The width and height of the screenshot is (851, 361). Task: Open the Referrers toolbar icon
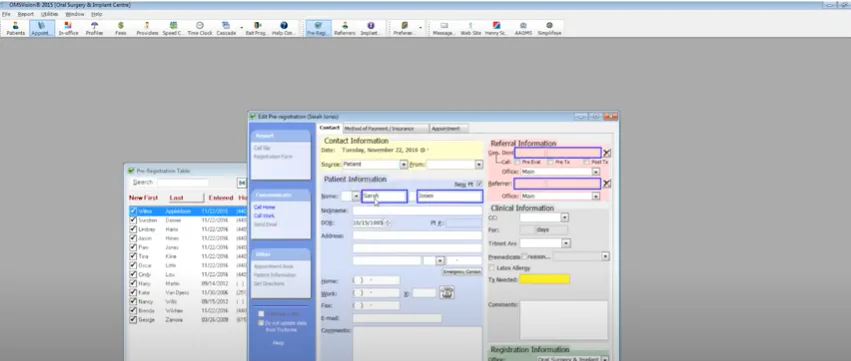(x=345, y=28)
